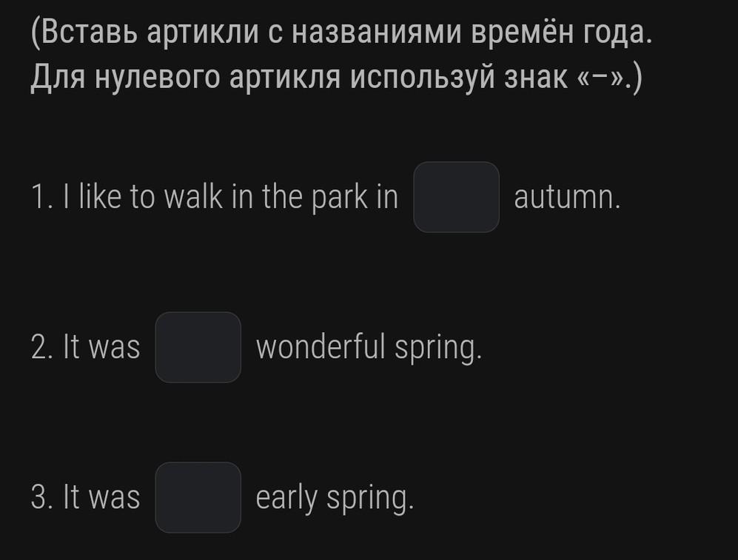
Task: Click the number "2." label
Action: tap(41, 348)
